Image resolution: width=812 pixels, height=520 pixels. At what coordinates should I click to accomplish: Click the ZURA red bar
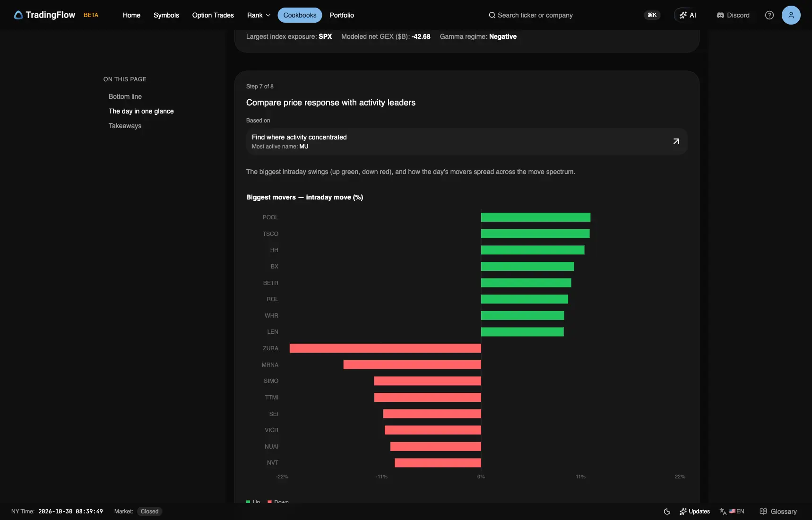coord(385,348)
